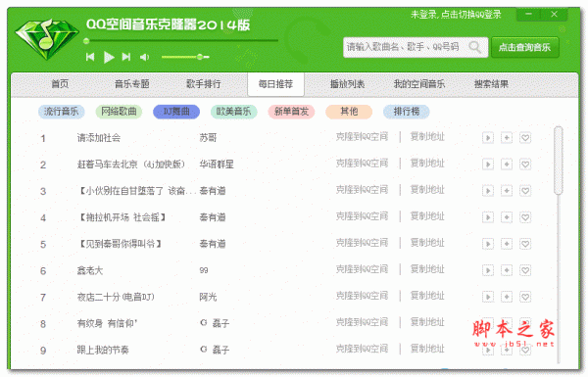This screenshot has height=377, width=588.
Task: Open the 音乐专题 tab
Action: 132,84
